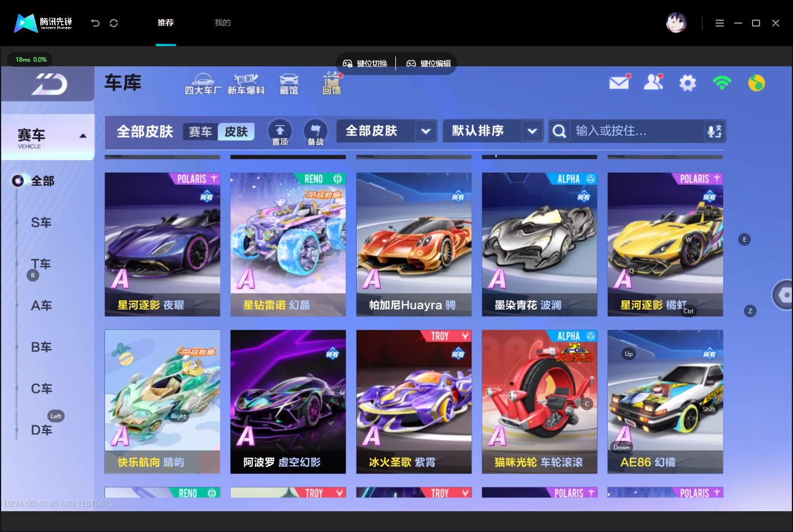Select B车 category in sidebar

point(42,347)
